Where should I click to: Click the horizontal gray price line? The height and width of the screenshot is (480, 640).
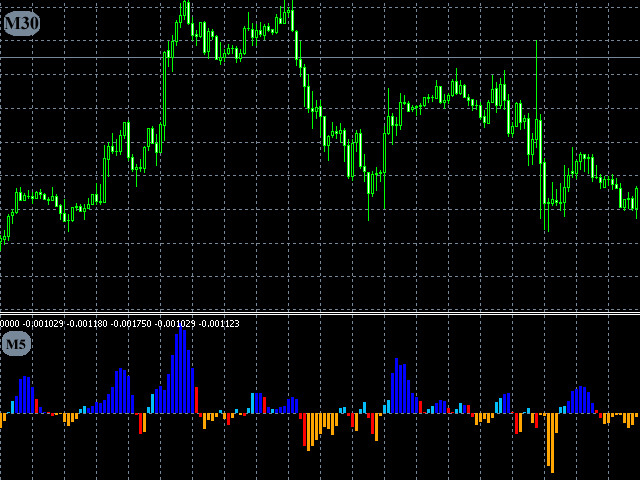coord(320,58)
